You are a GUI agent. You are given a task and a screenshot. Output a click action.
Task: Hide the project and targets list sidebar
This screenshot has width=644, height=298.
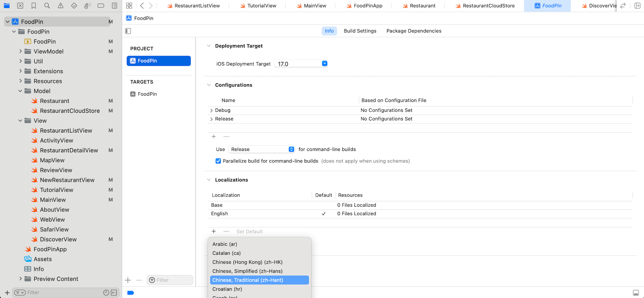[128, 31]
